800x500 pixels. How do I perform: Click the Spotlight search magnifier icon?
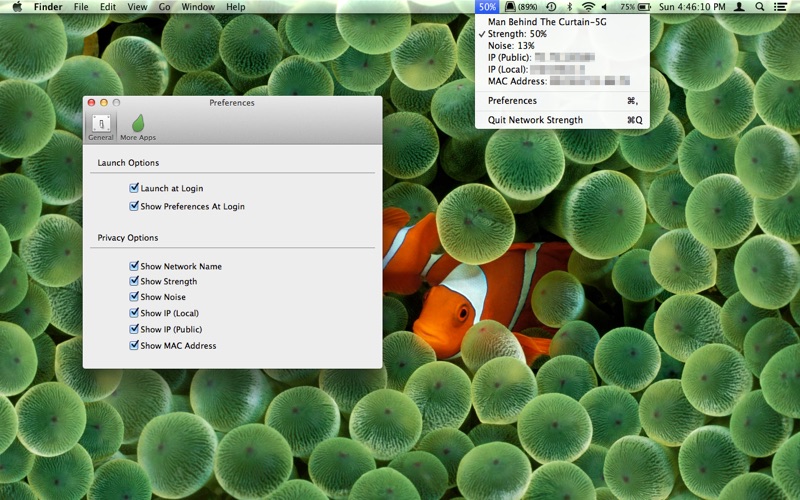click(x=761, y=7)
